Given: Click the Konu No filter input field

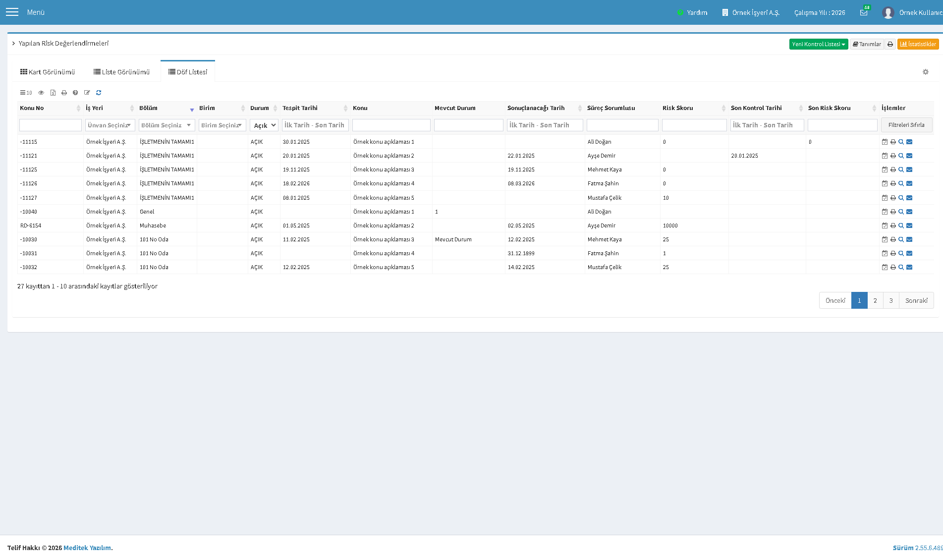Looking at the screenshot, I should click(x=51, y=125).
